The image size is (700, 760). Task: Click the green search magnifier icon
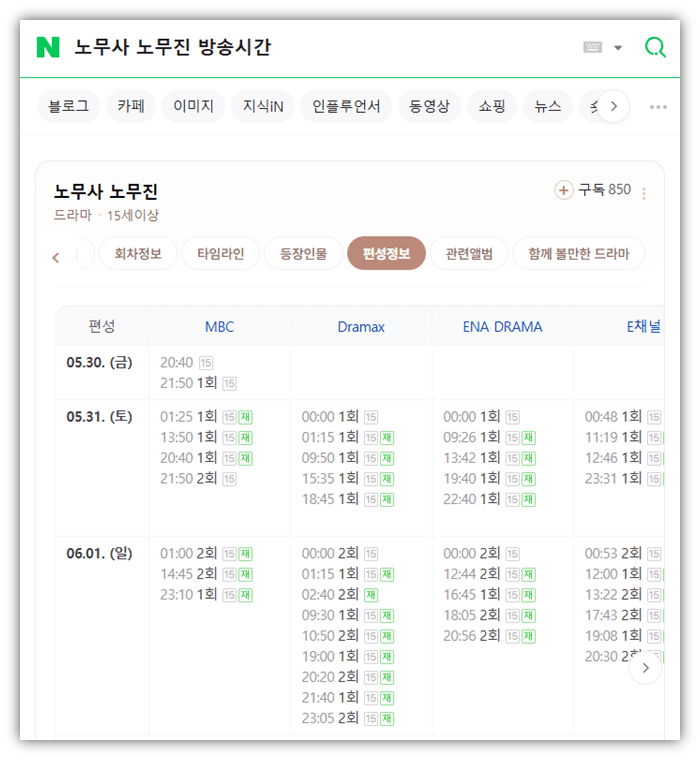coord(655,48)
